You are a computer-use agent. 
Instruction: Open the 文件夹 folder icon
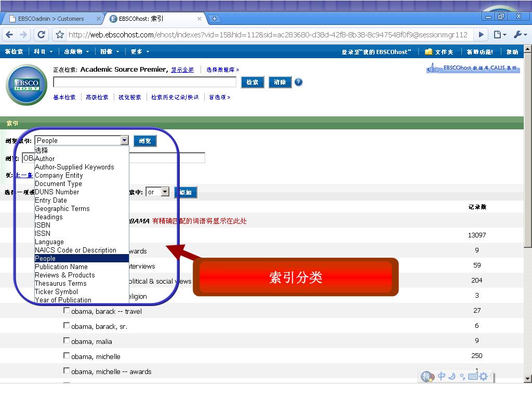pyautogui.click(x=429, y=51)
